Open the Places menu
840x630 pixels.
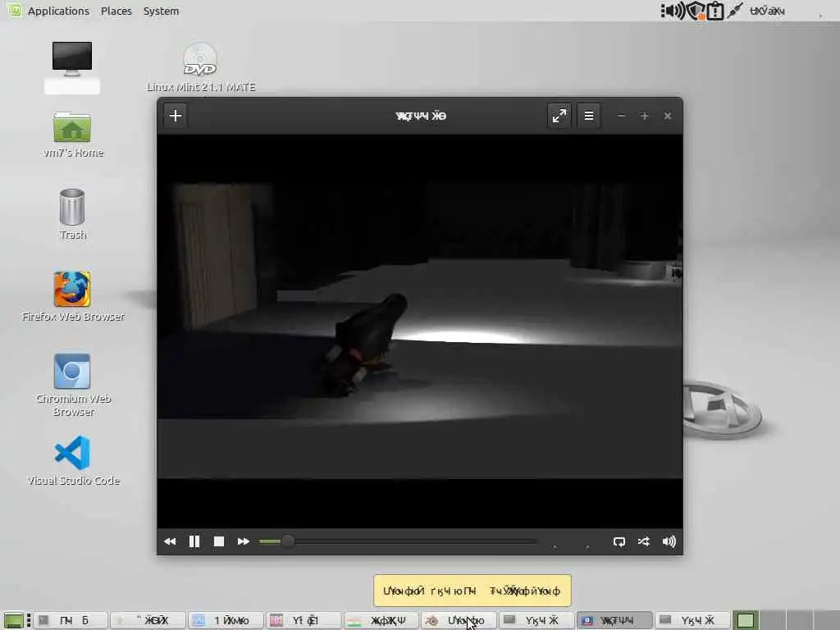tap(116, 11)
